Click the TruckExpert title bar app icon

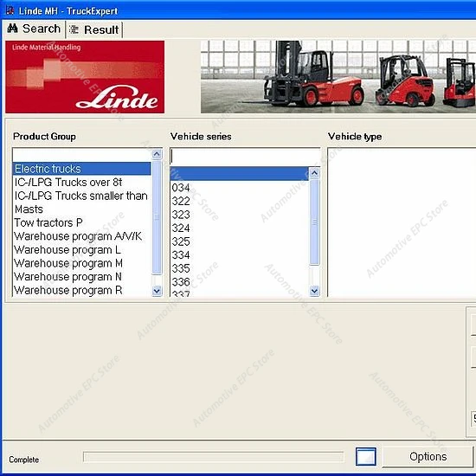click(x=10, y=10)
